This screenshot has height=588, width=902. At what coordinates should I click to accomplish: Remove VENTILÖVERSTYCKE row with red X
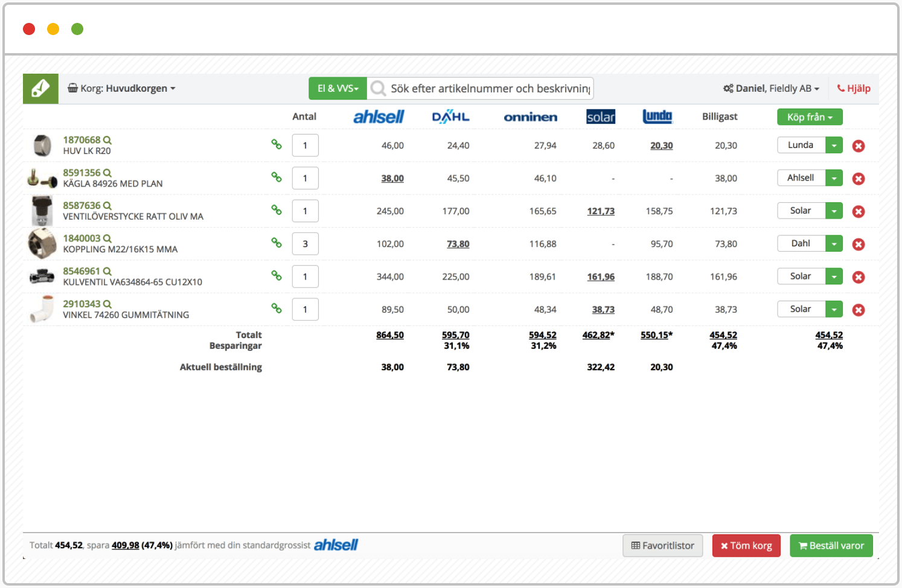(x=859, y=211)
